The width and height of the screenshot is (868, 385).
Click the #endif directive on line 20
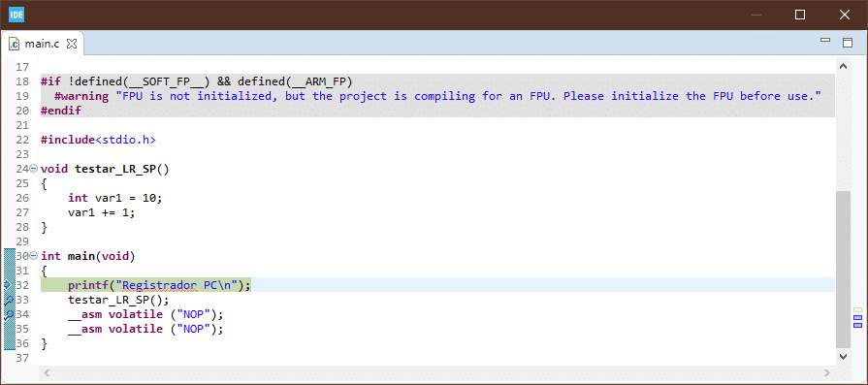pos(61,111)
